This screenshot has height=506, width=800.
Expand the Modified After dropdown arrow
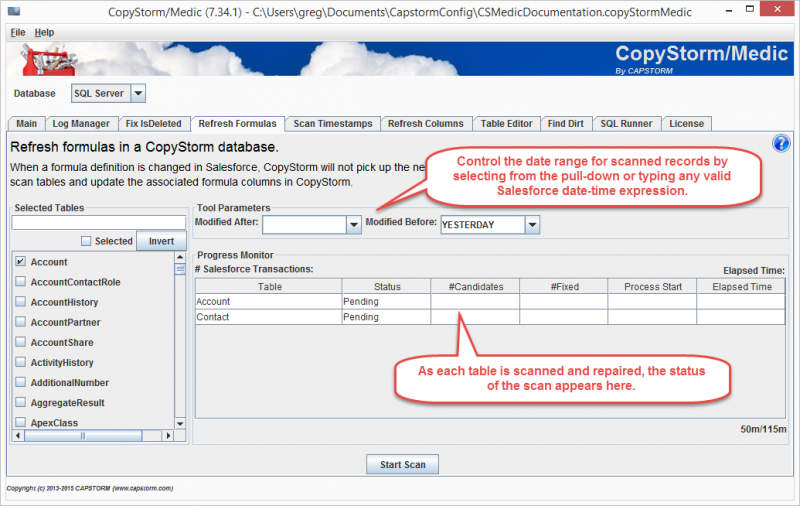(x=354, y=224)
